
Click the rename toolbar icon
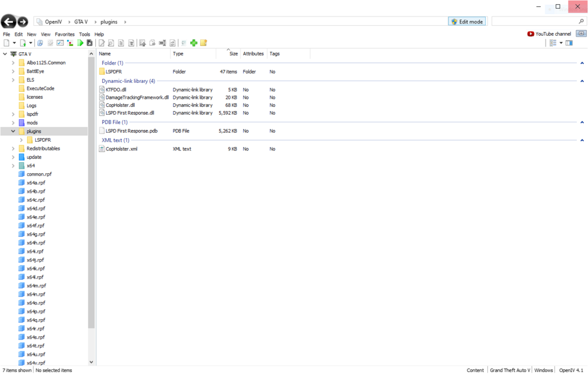pyautogui.click(x=162, y=43)
